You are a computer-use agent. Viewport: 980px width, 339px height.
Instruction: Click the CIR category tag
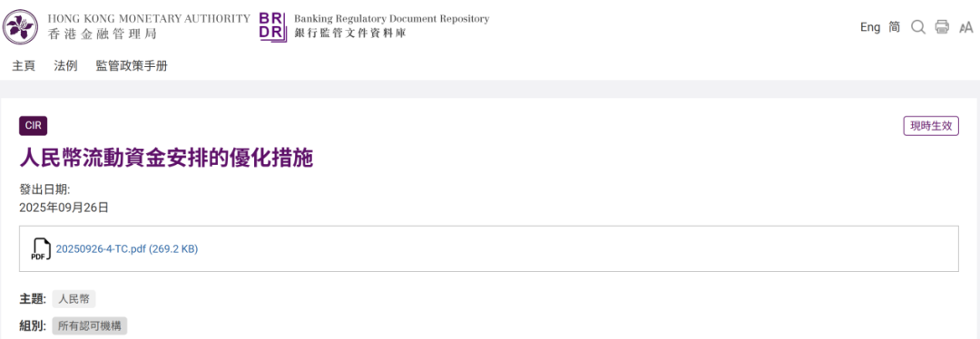tap(34, 125)
